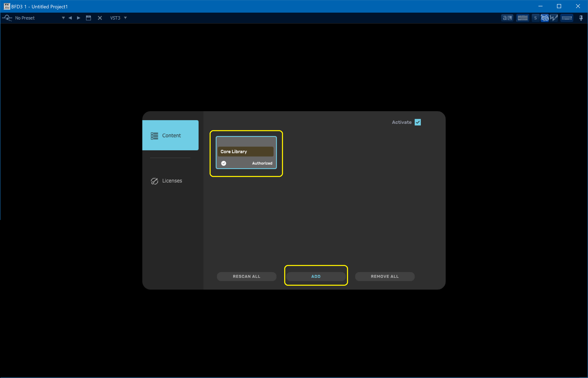Click the Activate label
This screenshot has width=588, height=378.
401,122
